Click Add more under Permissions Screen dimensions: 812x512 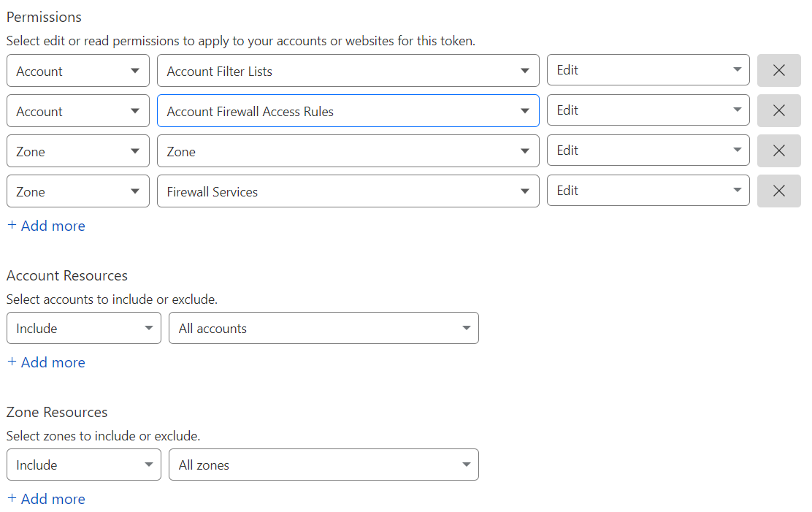click(46, 226)
